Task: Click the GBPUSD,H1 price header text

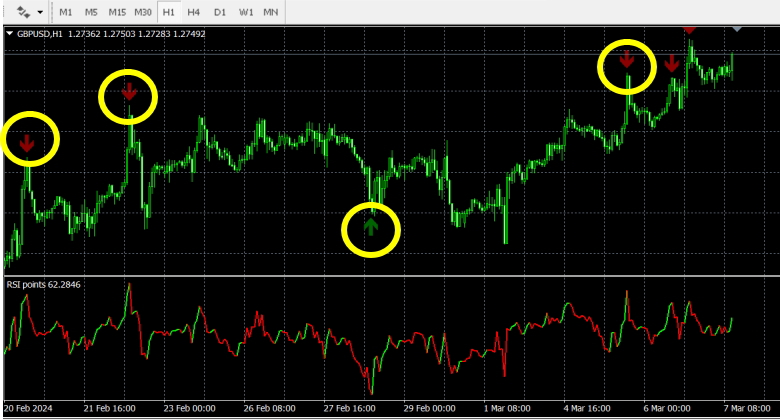Action: (111, 34)
